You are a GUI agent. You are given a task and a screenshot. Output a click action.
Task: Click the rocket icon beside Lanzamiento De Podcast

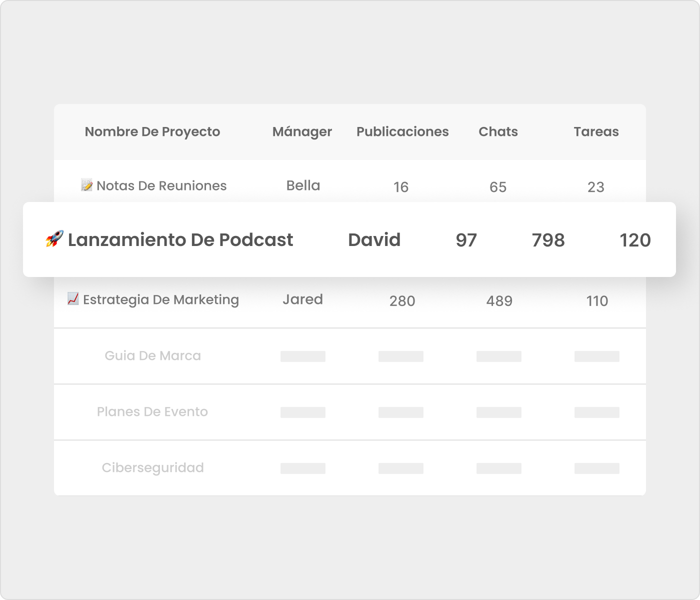[x=54, y=239]
